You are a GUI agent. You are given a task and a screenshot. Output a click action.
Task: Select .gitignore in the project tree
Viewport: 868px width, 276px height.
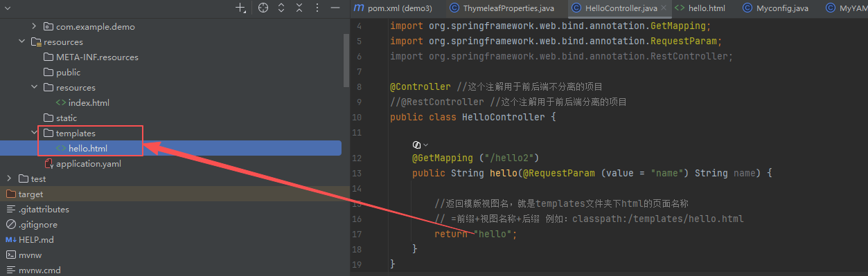pyautogui.click(x=38, y=225)
